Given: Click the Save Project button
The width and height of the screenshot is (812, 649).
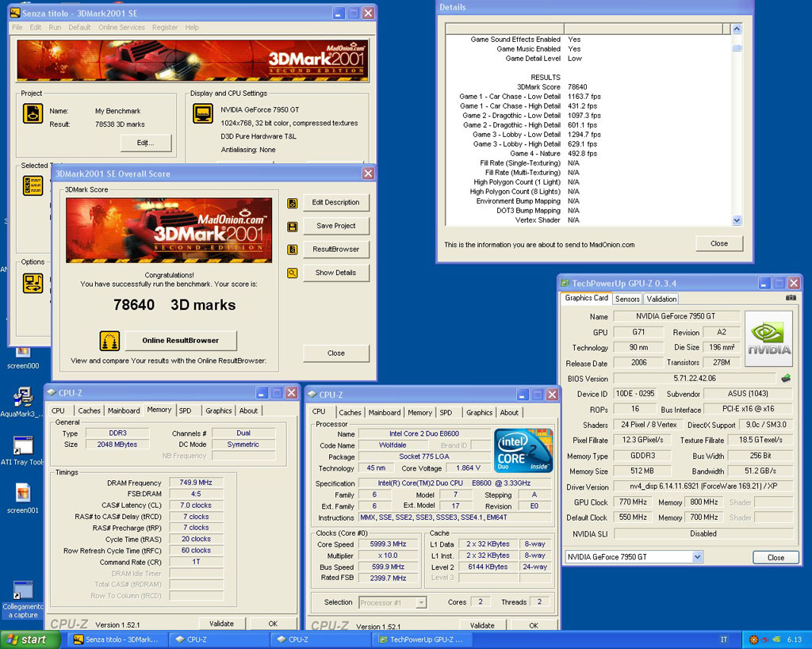Looking at the screenshot, I should pos(335,226).
